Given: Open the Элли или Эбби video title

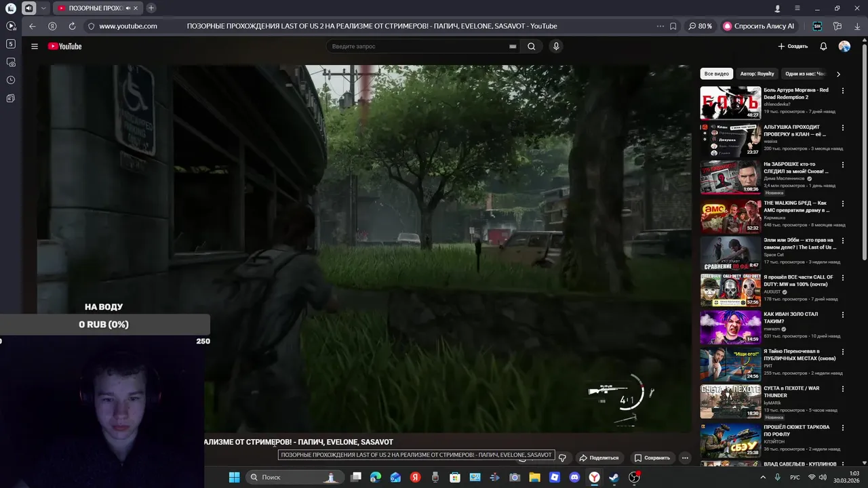Looking at the screenshot, I should click(x=800, y=244).
